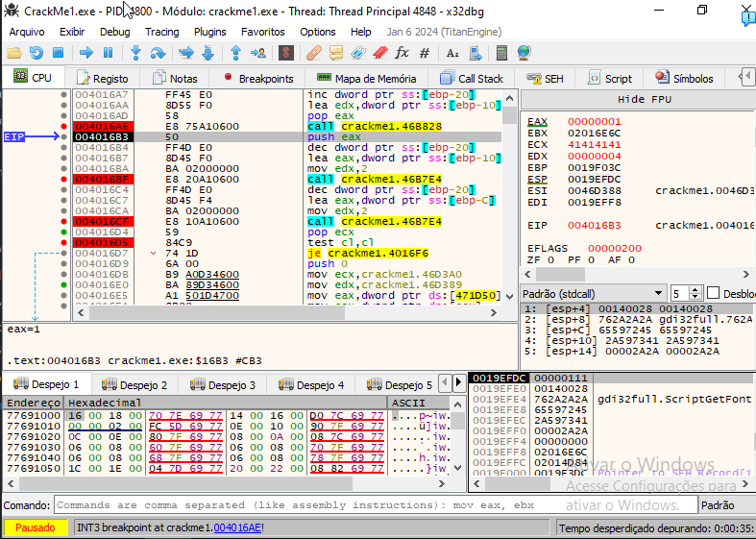Click the Step Into toolbar icon
The image size is (756, 539).
135,53
